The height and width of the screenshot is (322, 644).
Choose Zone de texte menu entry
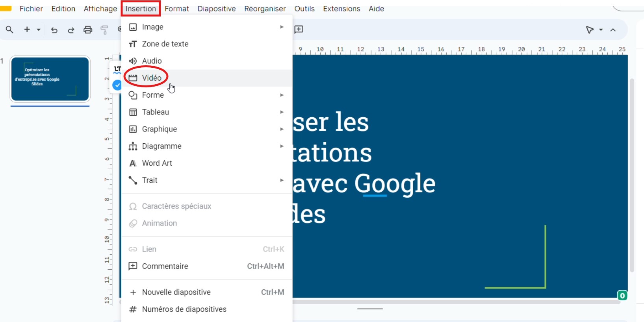click(x=207, y=44)
